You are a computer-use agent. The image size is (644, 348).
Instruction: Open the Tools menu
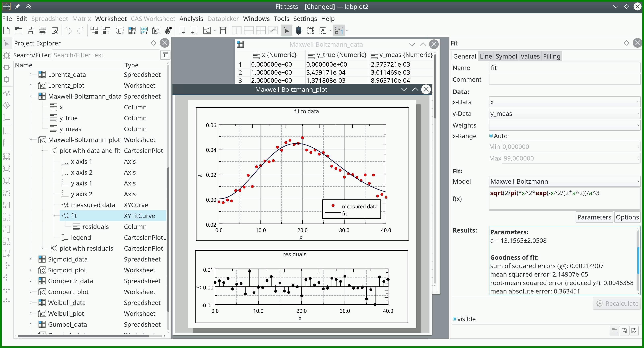(x=282, y=19)
